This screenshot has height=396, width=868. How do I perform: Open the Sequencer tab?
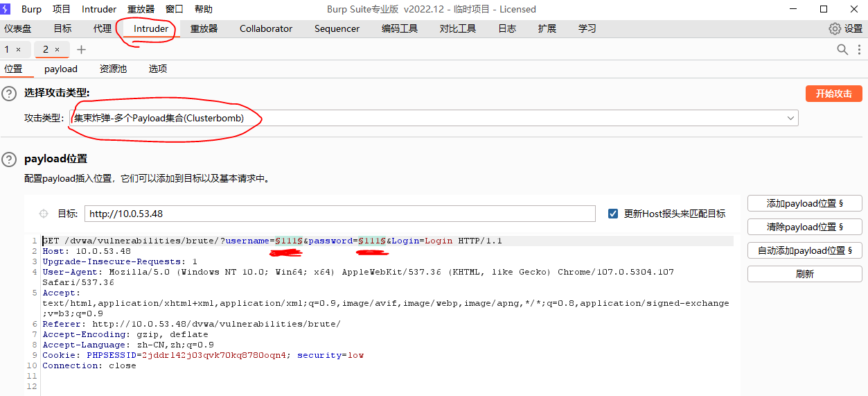click(x=337, y=28)
